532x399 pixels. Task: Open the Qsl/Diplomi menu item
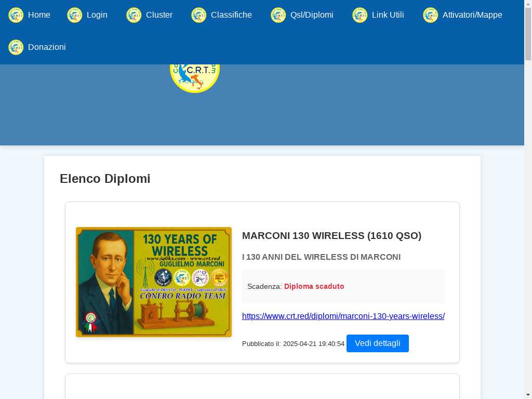click(x=312, y=15)
